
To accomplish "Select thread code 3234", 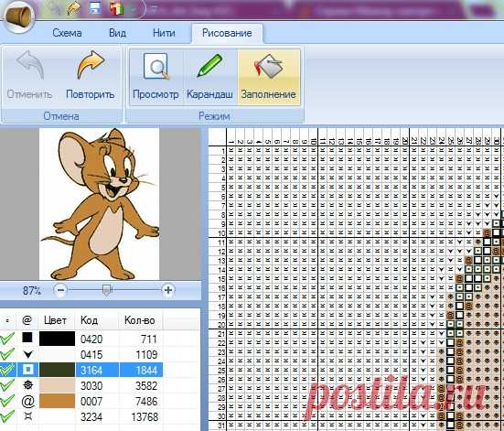I will tap(91, 417).
